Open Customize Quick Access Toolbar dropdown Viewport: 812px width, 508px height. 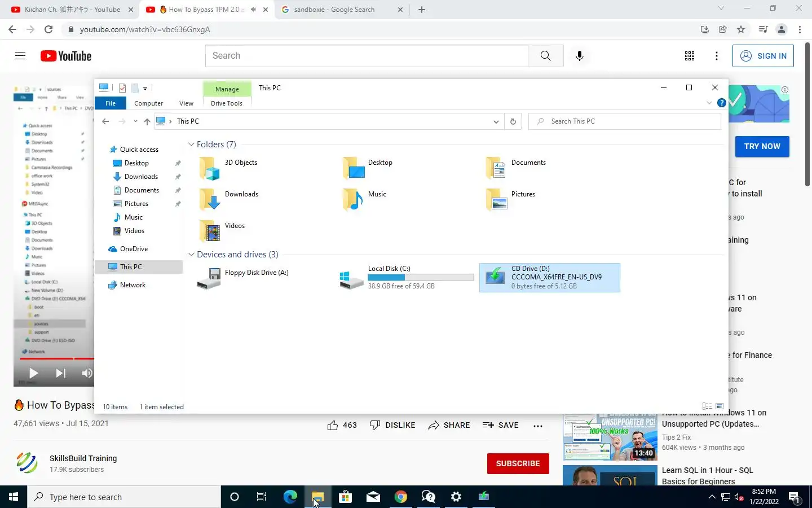click(145, 88)
